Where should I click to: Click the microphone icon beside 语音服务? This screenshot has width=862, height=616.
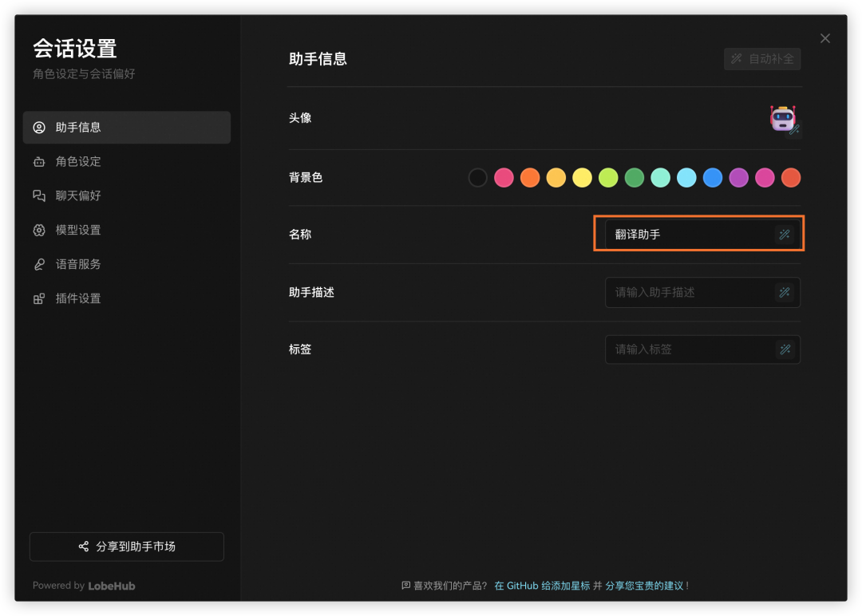[x=39, y=264]
